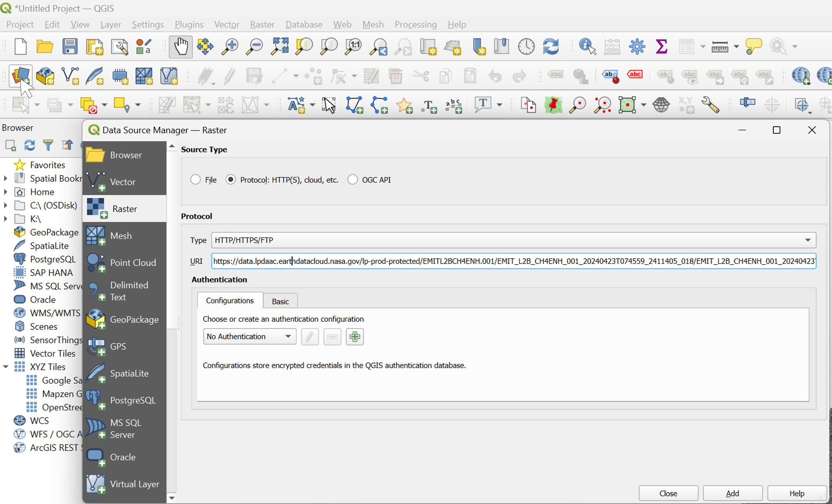Select the File source type radio
The width and height of the screenshot is (832, 504).
[x=196, y=180]
